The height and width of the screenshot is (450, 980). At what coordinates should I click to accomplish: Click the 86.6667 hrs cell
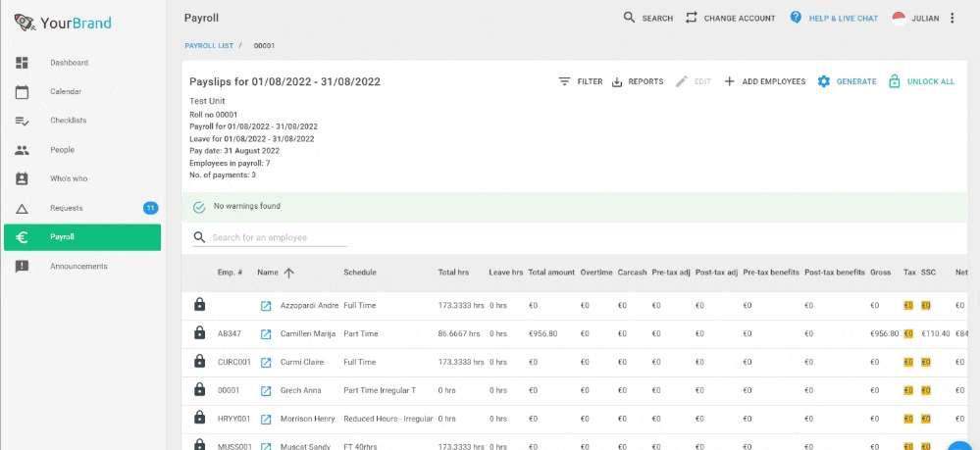pyautogui.click(x=459, y=333)
